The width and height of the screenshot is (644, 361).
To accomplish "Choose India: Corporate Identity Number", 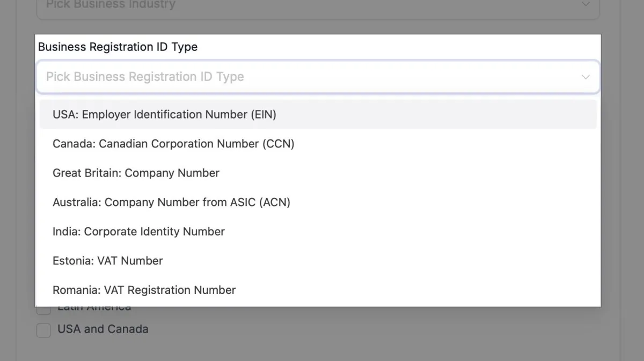I will tap(318, 231).
